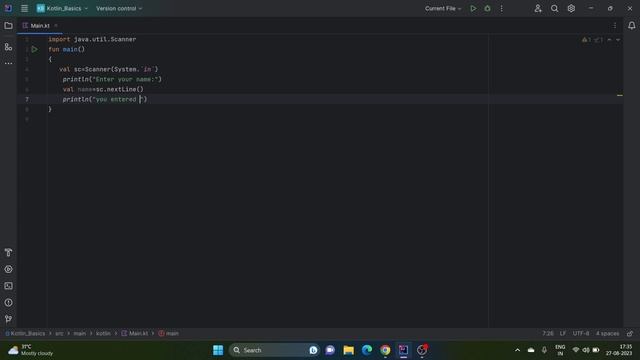Open Search Everywhere magnifier
640x360 pixels.
pyautogui.click(x=554, y=8)
